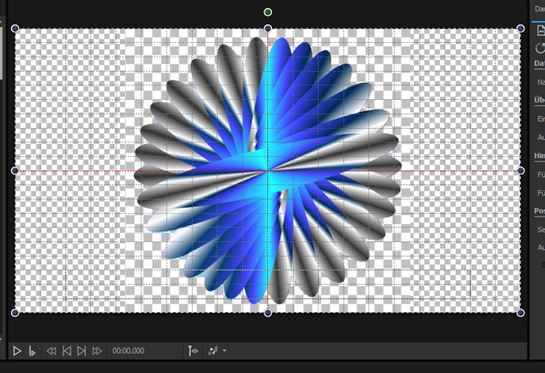
Task: Step forward one frame with next-frame icon
Action: pos(82,351)
